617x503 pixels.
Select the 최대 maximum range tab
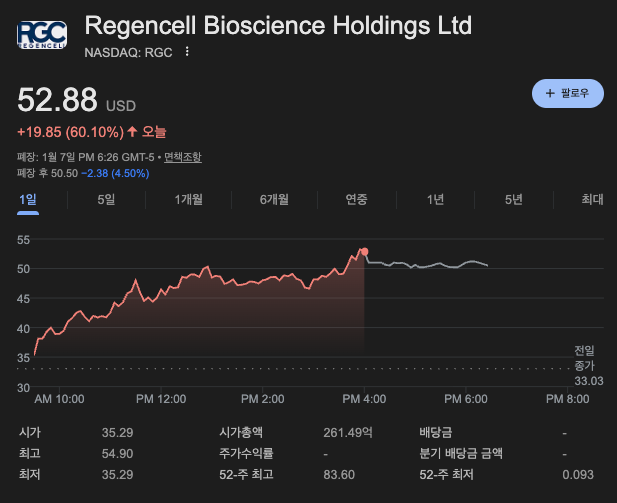[x=592, y=200]
